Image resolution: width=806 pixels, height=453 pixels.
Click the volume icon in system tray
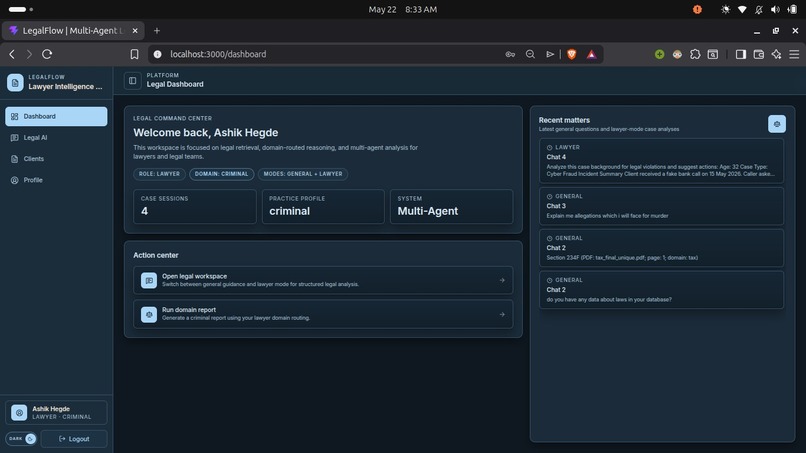775,9
